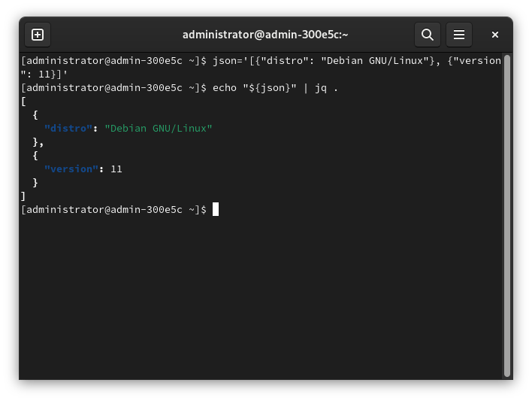Click the green "Debian GNU/Linux" output value
This screenshot has width=532, height=401.
pyautogui.click(x=159, y=128)
